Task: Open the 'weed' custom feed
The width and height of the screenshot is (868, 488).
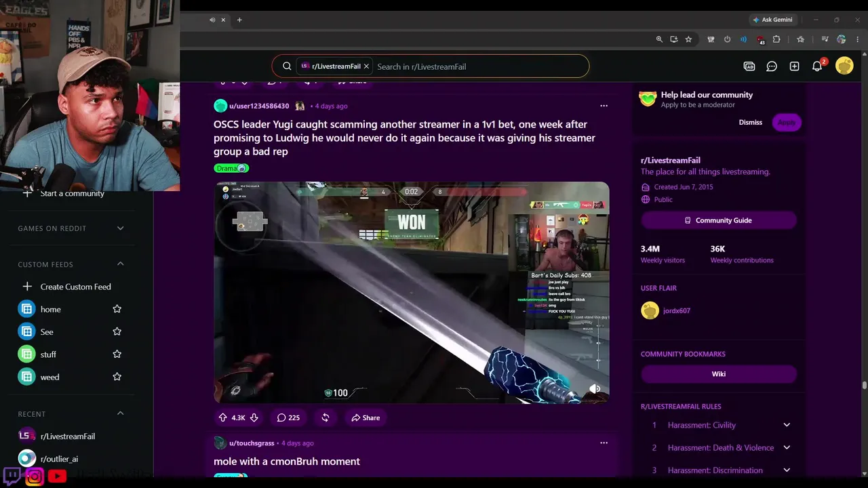Action: (x=50, y=377)
